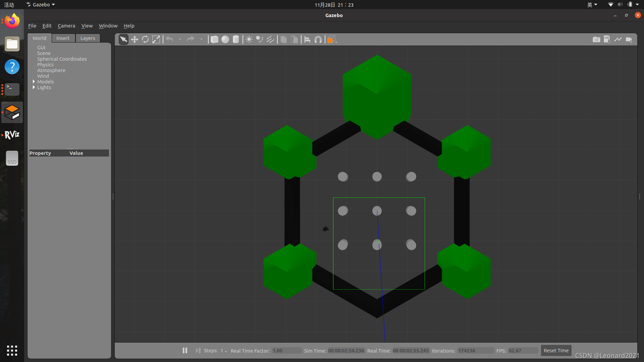Click the Reset Time button

tap(556, 350)
